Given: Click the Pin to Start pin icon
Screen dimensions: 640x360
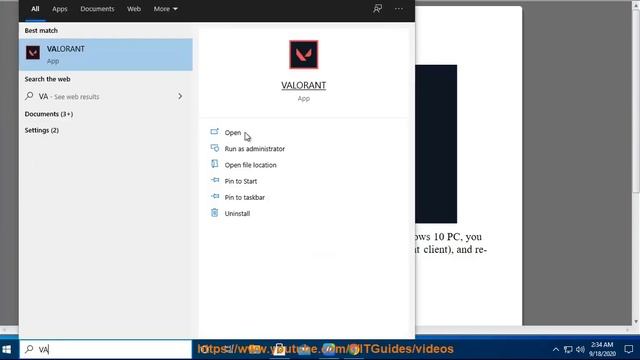Looking at the screenshot, I should 215,180.
